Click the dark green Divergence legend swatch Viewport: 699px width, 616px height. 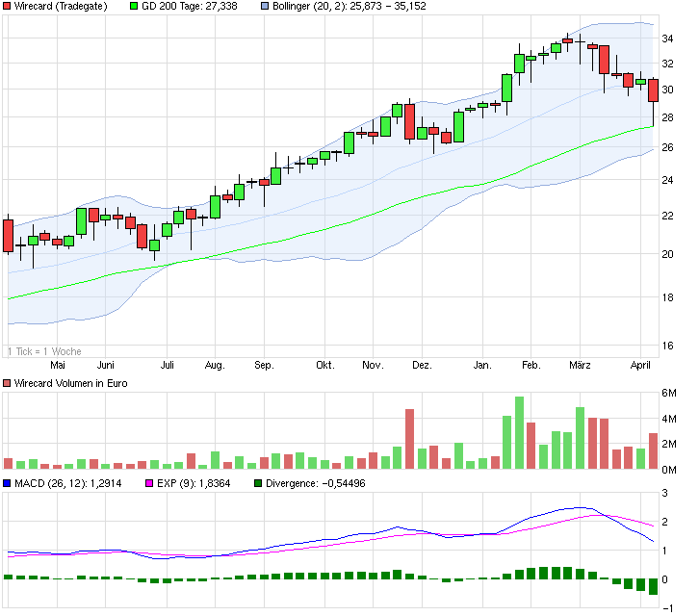tap(258, 483)
